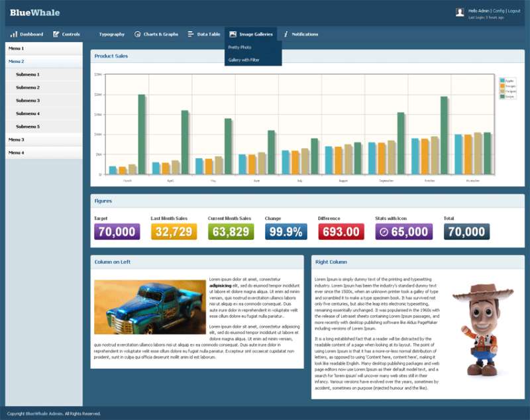Click the admin user avatar icon
Screen dimensions: 530x420
[460, 13]
